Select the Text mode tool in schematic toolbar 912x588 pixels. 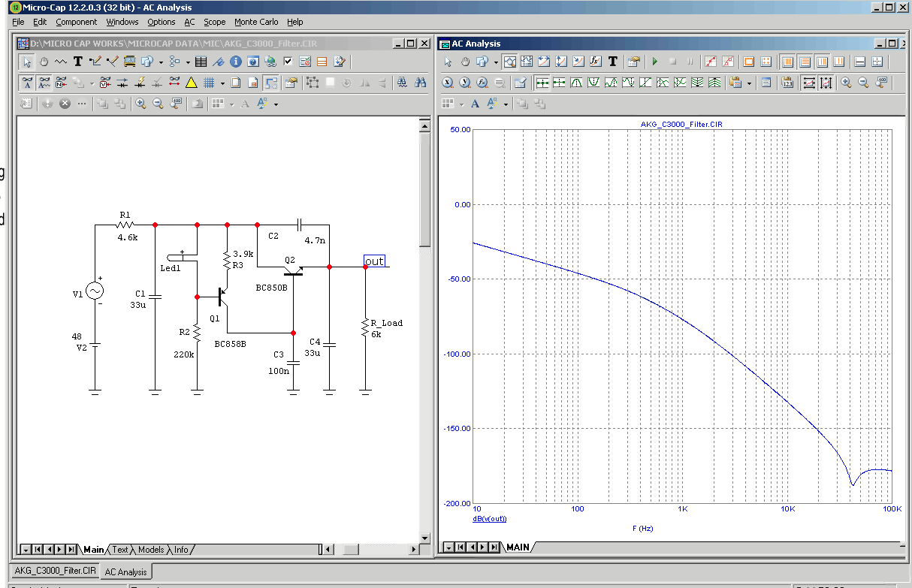pos(77,62)
